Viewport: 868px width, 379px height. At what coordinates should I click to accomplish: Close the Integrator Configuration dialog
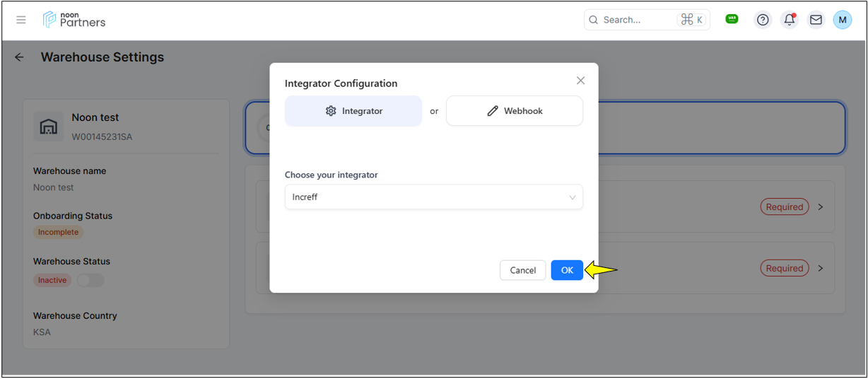[580, 81]
